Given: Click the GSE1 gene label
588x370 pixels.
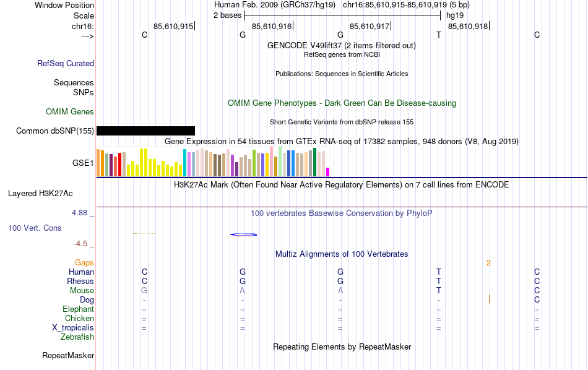Looking at the screenshot, I should [x=83, y=163].
